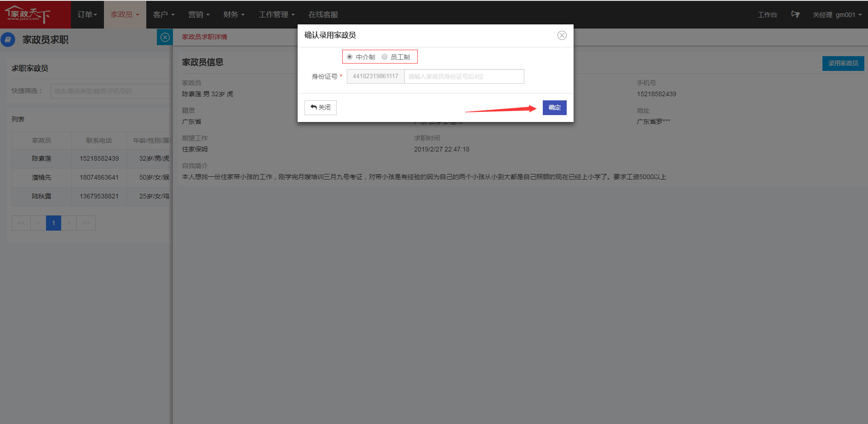Image resolution: width=868 pixels, height=424 pixels.
Task: Open the 工作管理 dropdown menu
Action: click(x=276, y=15)
